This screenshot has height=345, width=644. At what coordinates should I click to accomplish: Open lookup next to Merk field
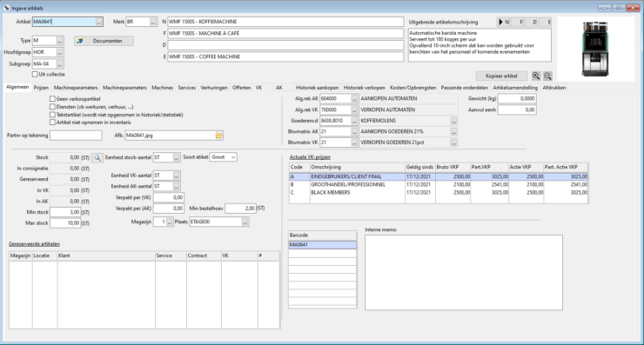(x=153, y=22)
